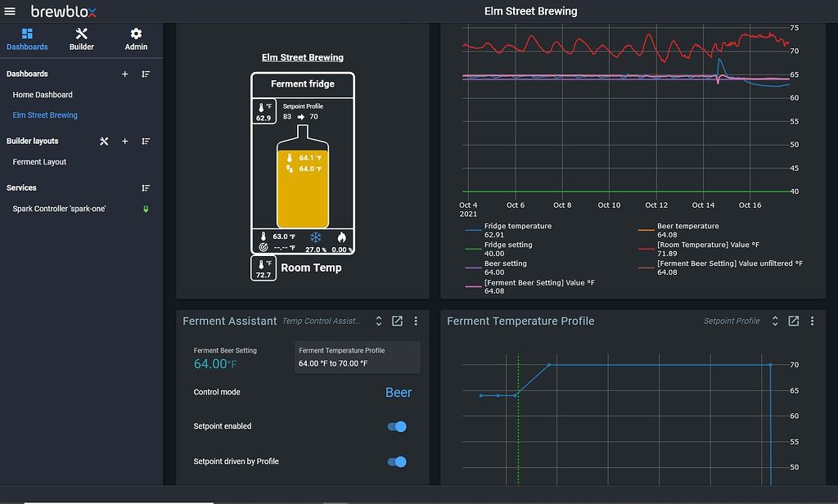Toggle Setpoint driven by Profile switch
The height and width of the screenshot is (504, 838).
397,461
